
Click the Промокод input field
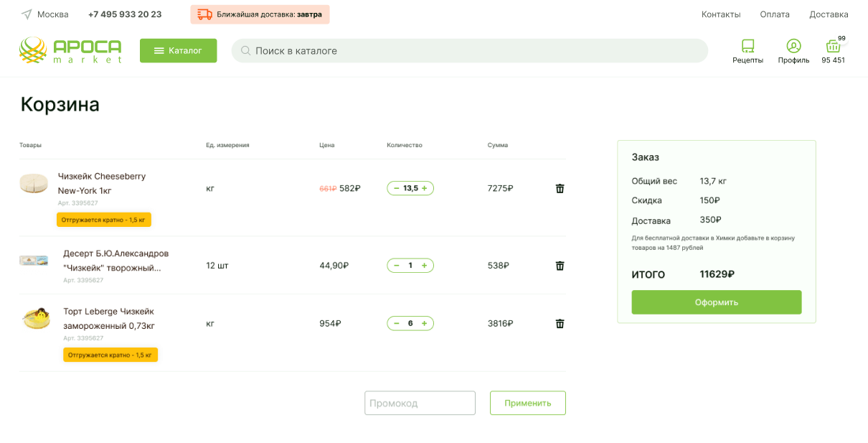(420, 403)
